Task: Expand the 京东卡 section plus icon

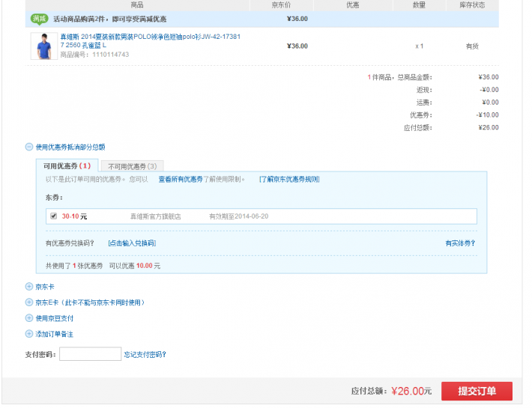Action: (29, 287)
